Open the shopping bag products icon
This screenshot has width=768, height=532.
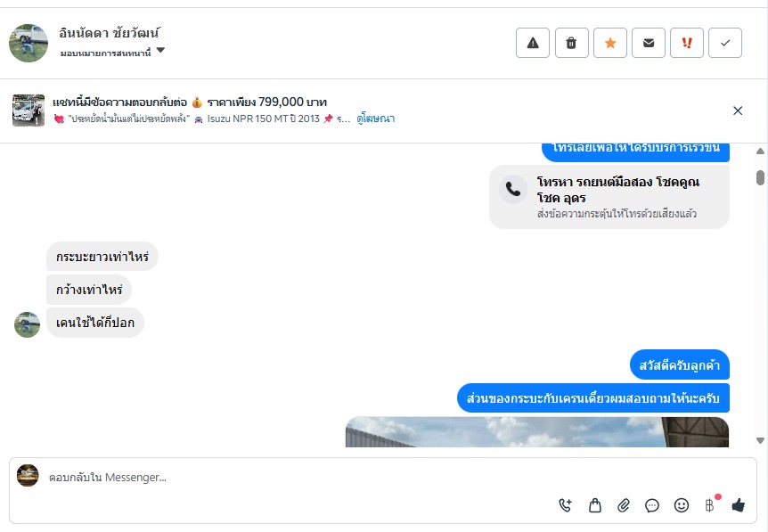(594, 505)
